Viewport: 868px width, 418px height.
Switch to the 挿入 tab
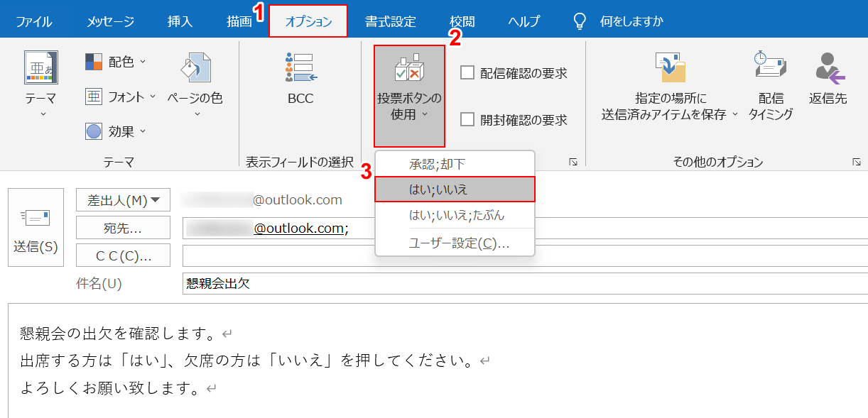(180, 21)
